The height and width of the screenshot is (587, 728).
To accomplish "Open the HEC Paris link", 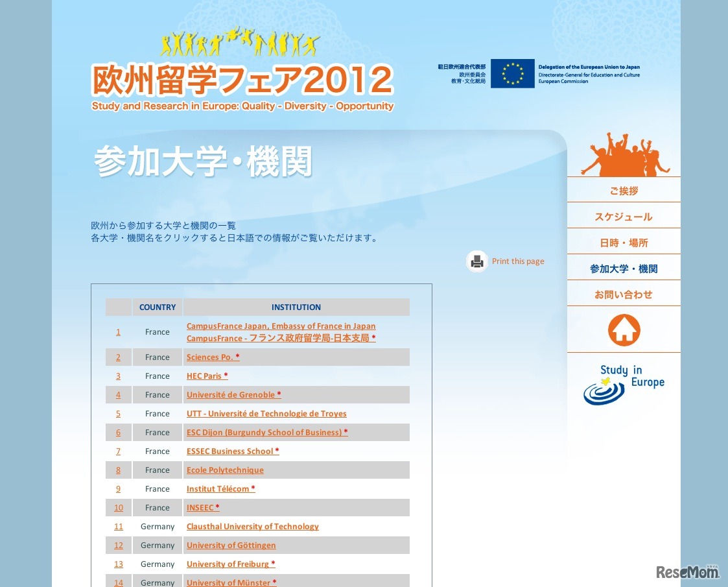I will coord(207,376).
